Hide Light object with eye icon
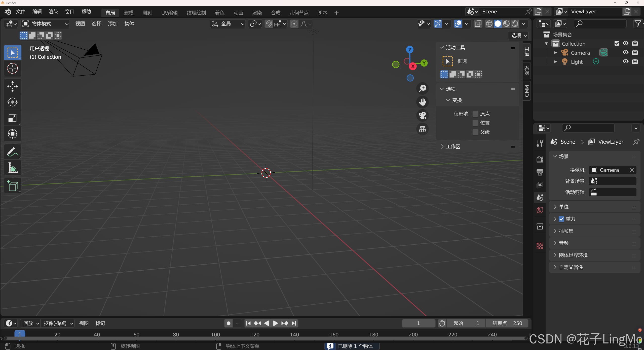Image resolution: width=644 pixels, height=350 pixels. coord(625,61)
